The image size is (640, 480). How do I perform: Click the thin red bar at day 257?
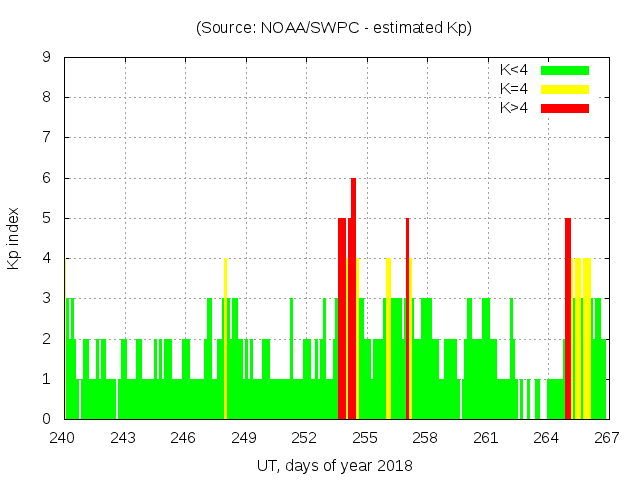click(x=407, y=320)
